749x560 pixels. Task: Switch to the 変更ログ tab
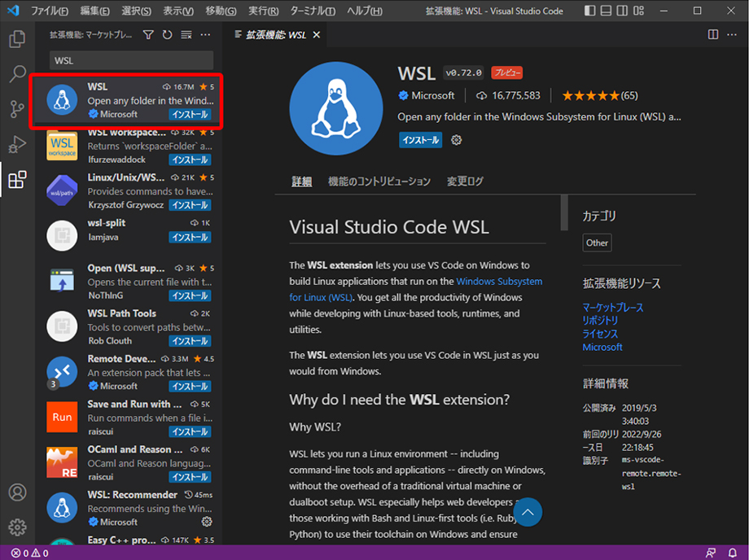tap(465, 182)
